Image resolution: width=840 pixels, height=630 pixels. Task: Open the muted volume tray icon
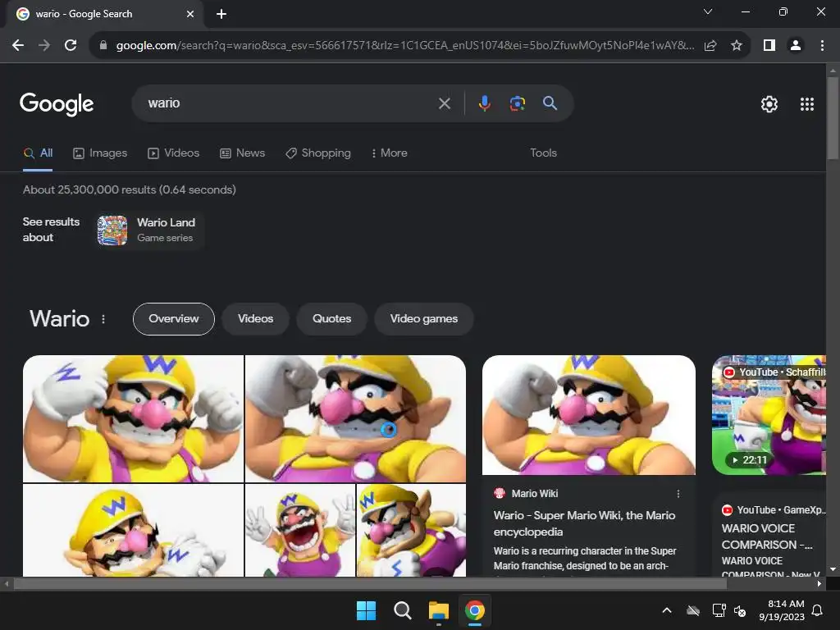point(740,610)
